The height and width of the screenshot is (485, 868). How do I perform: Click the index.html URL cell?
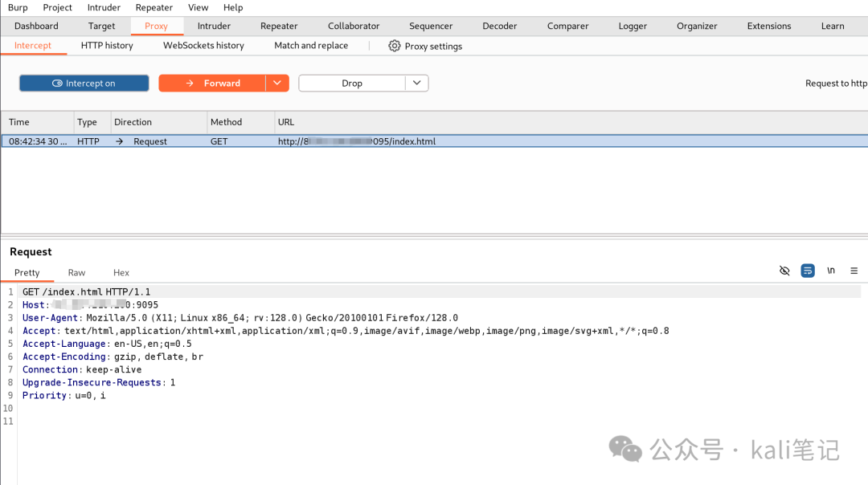pos(357,141)
